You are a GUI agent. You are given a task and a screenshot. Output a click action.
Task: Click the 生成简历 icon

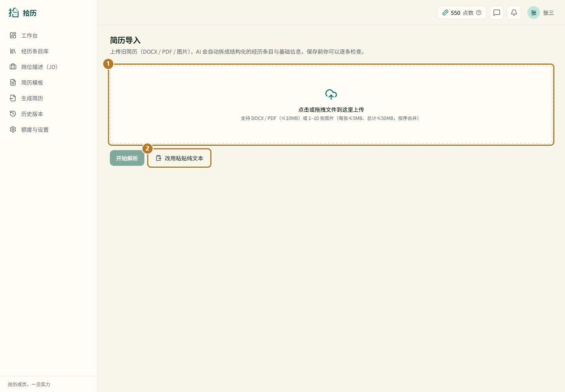click(13, 98)
